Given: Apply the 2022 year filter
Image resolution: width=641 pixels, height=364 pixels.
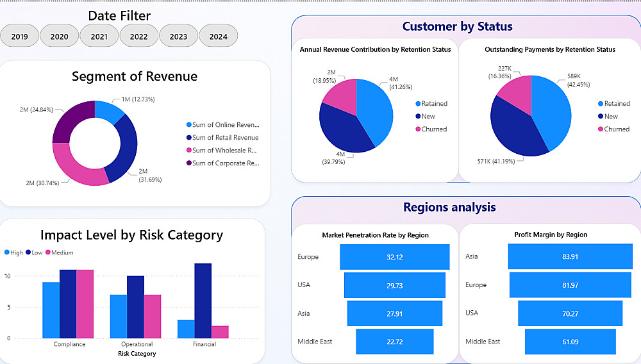Looking at the screenshot, I should (138, 36).
